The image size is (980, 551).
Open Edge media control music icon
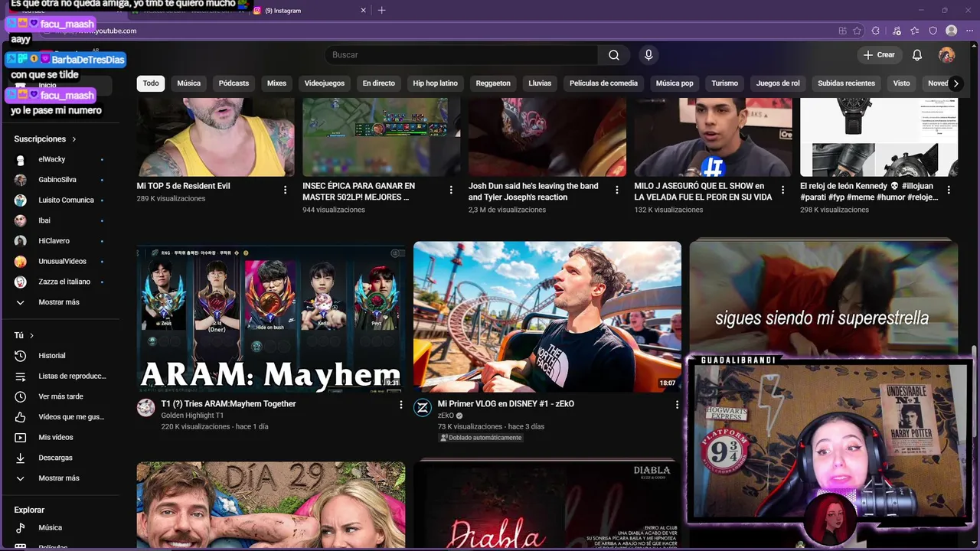coord(897,31)
